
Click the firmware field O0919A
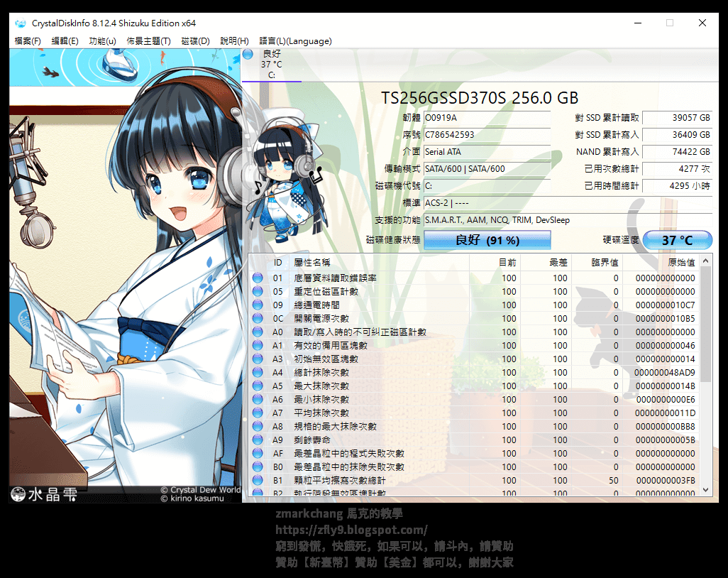coord(487,118)
